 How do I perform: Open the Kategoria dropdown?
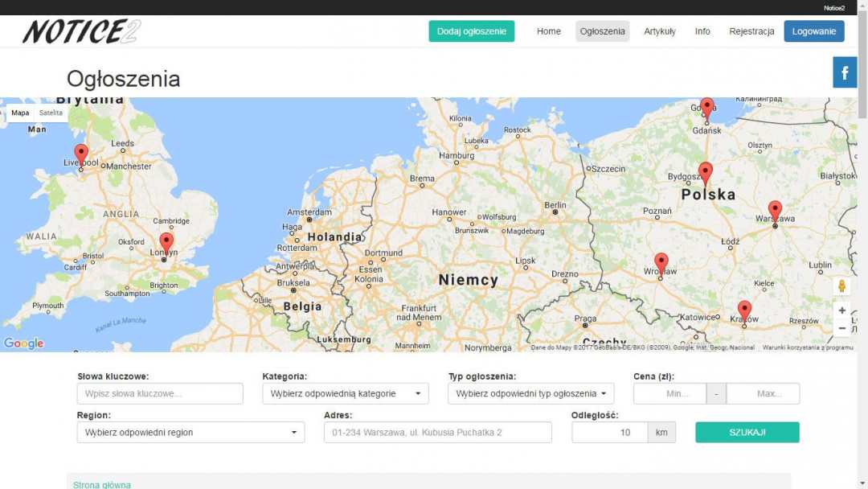point(345,393)
